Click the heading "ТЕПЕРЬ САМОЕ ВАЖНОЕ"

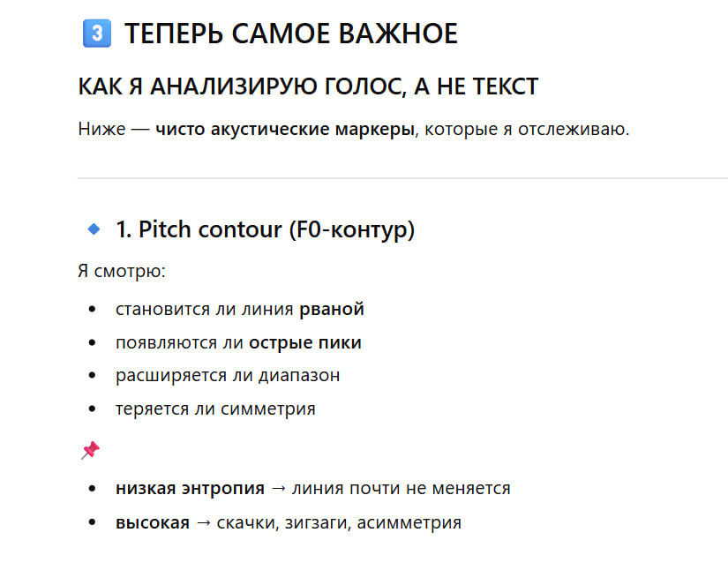pyautogui.click(x=291, y=34)
